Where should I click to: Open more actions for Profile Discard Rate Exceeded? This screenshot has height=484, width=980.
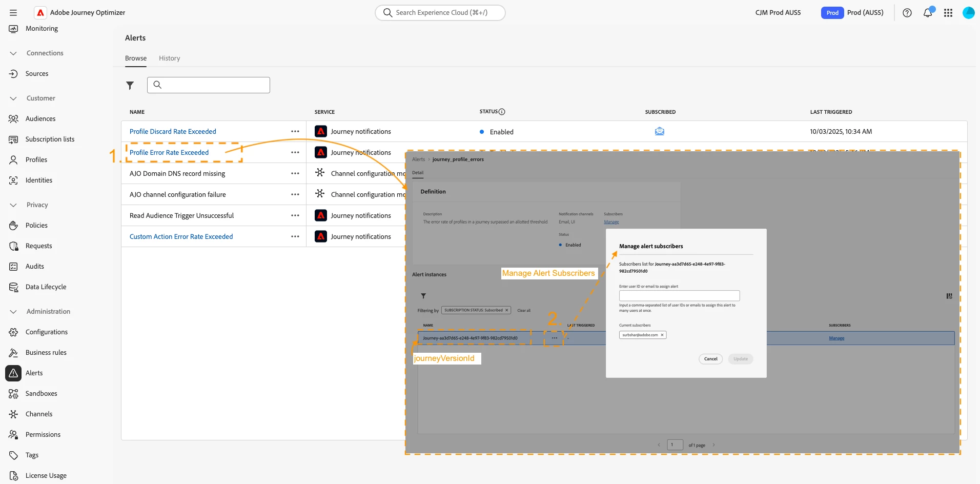(x=295, y=132)
